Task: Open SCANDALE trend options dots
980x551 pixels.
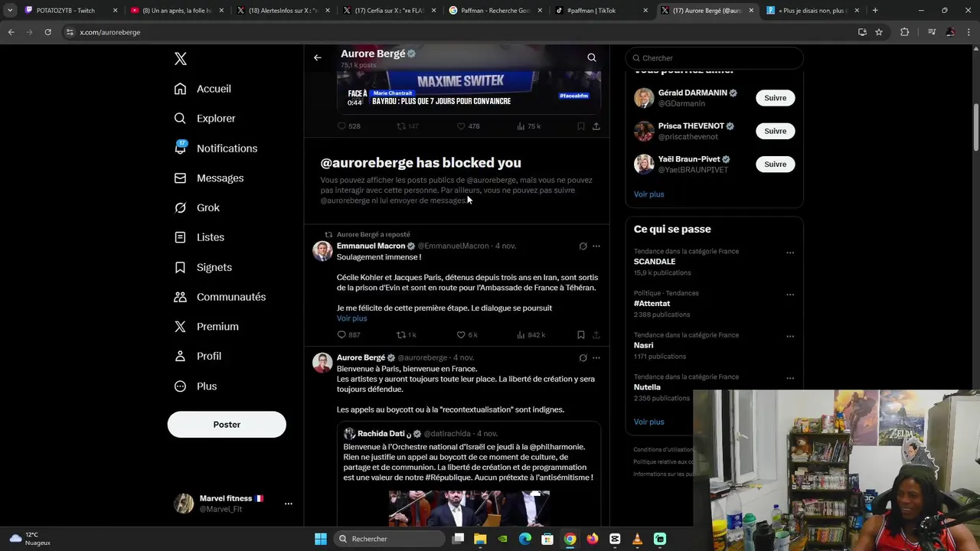Action: coord(790,253)
